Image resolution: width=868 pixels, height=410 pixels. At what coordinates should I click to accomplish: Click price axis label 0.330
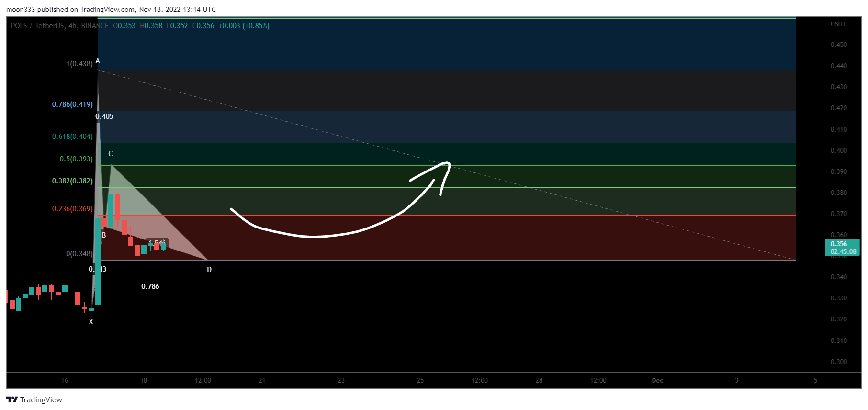[x=839, y=298]
